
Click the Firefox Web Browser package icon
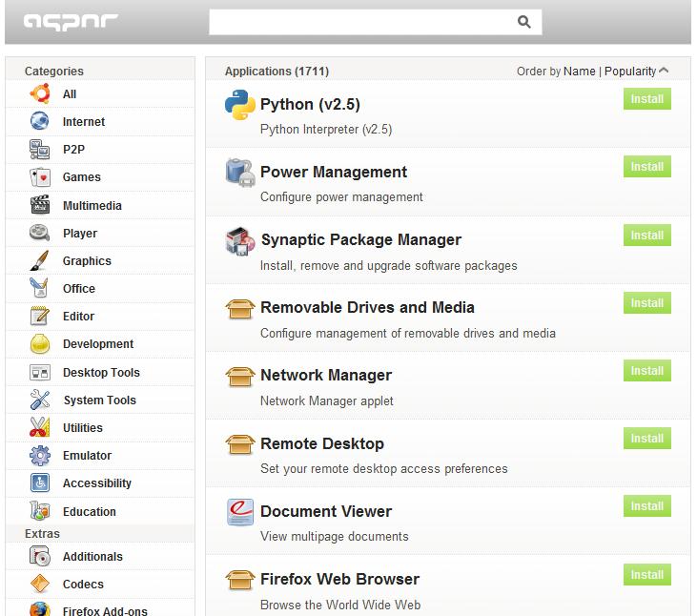[x=240, y=580]
